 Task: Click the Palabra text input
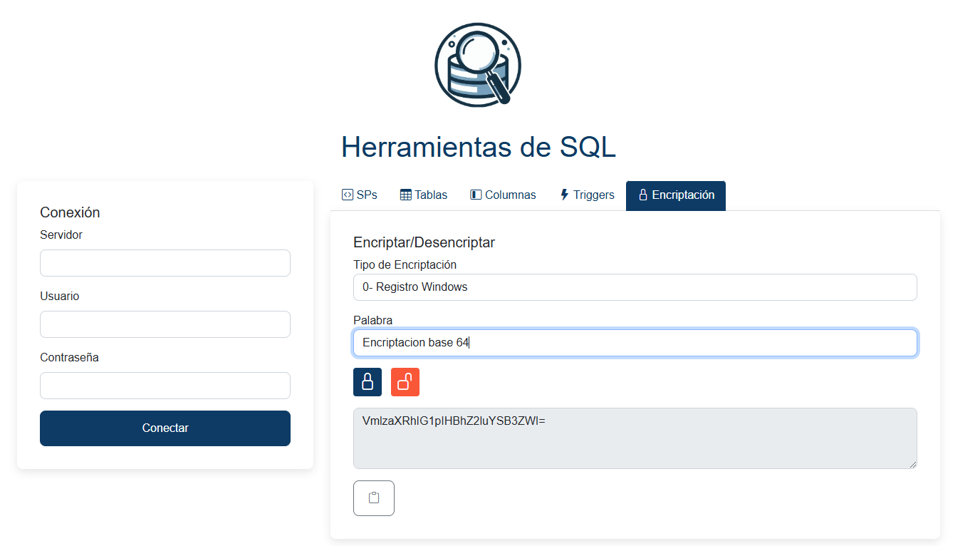(635, 342)
